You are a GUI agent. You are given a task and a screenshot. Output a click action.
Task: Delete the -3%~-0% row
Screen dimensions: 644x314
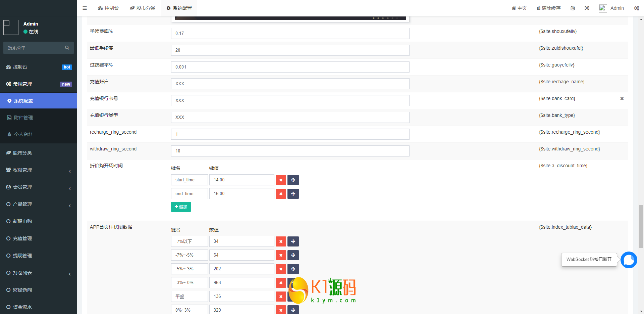[x=281, y=283]
